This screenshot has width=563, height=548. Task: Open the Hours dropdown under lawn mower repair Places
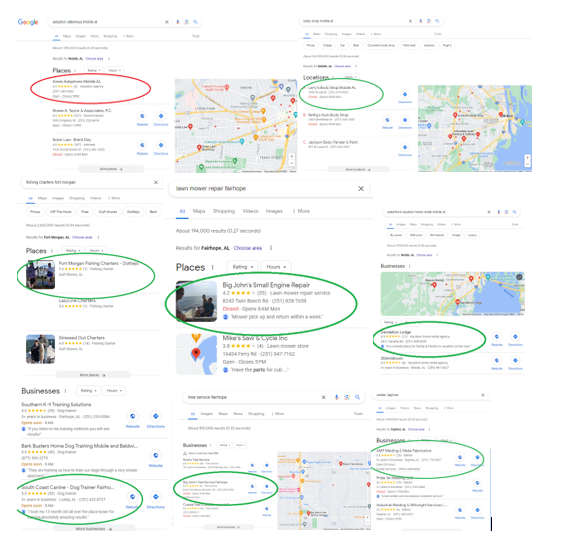(x=276, y=267)
